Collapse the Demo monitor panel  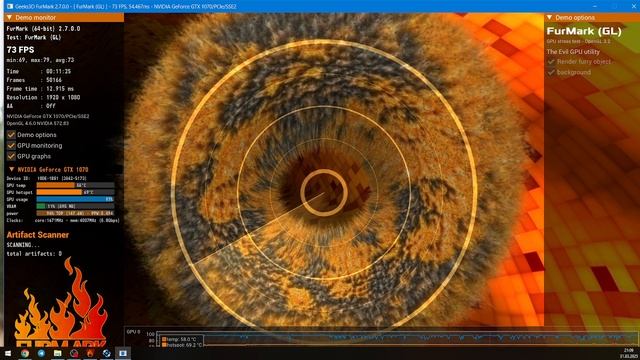tap(9, 18)
